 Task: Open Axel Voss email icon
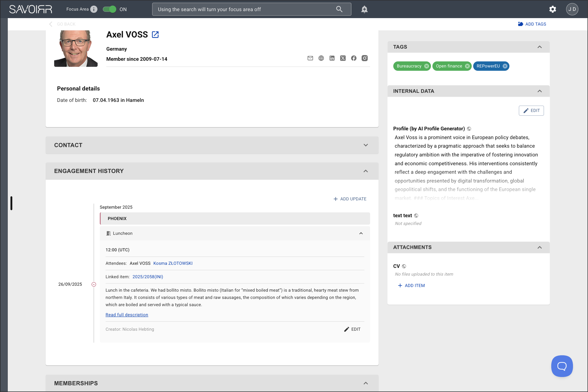tap(310, 58)
